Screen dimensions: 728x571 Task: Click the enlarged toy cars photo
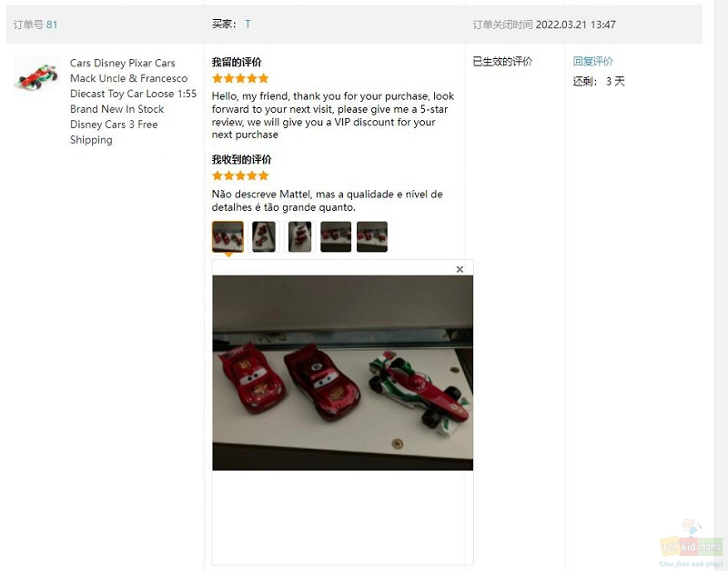pyautogui.click(x=343, y=373)
